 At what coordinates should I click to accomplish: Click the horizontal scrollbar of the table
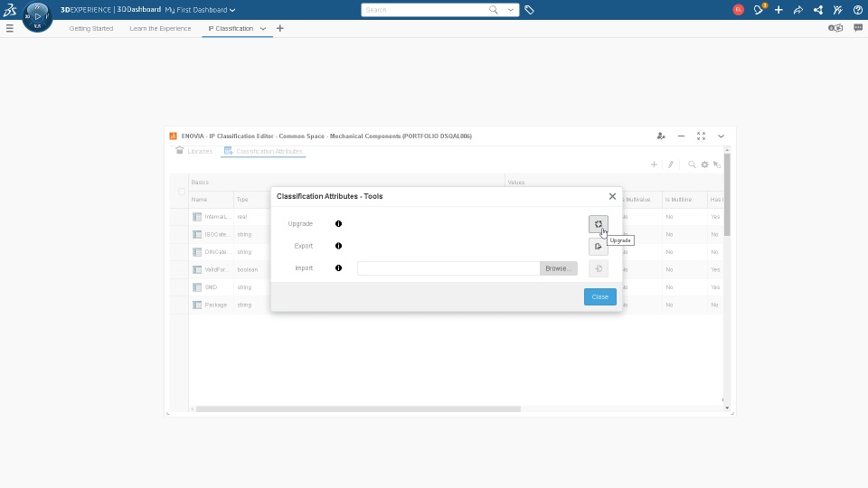[358, 409]
